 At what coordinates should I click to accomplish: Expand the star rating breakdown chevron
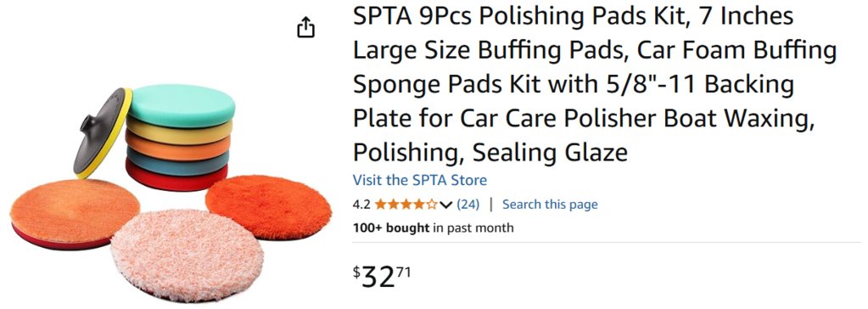point(446,205)
